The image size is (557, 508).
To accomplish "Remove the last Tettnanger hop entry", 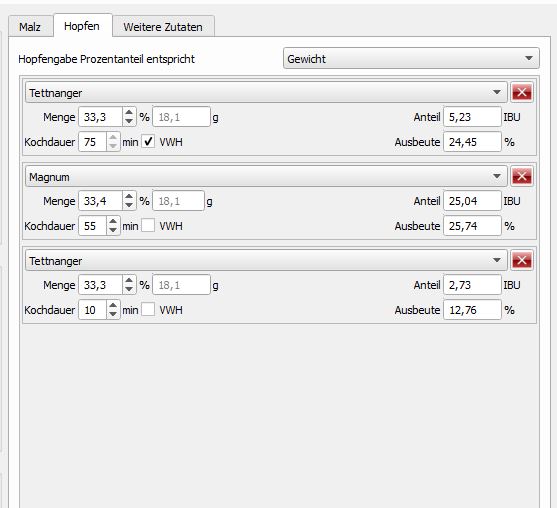I will pyautogui.click(x=521, y=261).
